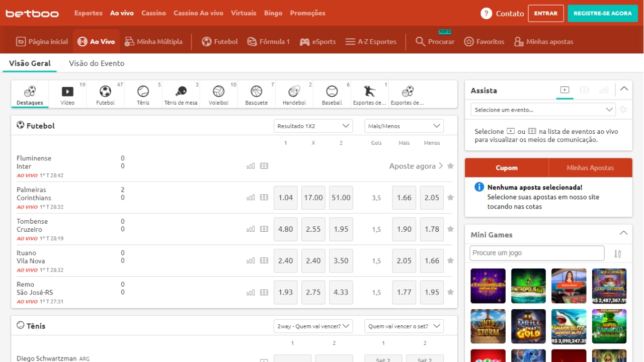Show pitch tracker view in Assista panel
The height and width of the screenshot is (362, 644).
pos(584,90)
